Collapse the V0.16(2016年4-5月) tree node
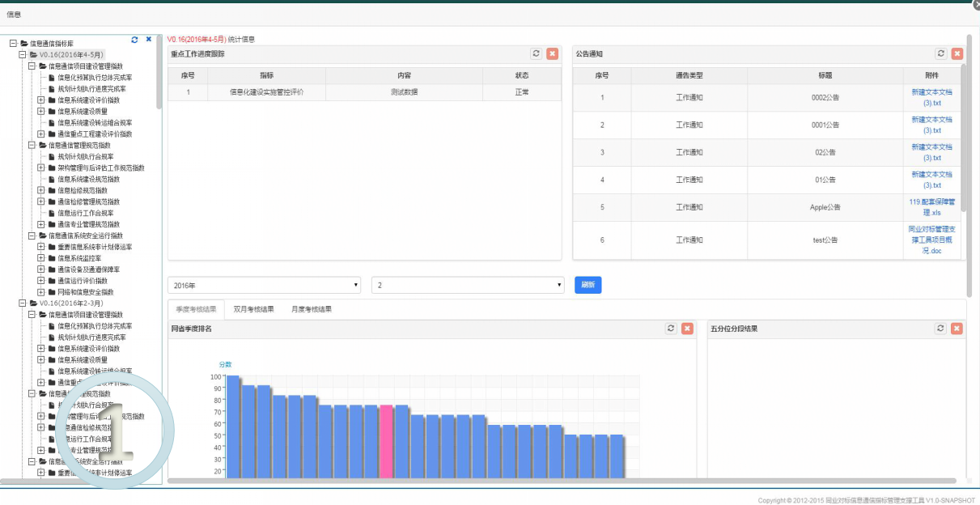Screen dimensions: 980x505 pyautogui.click(x=23, y=55)
